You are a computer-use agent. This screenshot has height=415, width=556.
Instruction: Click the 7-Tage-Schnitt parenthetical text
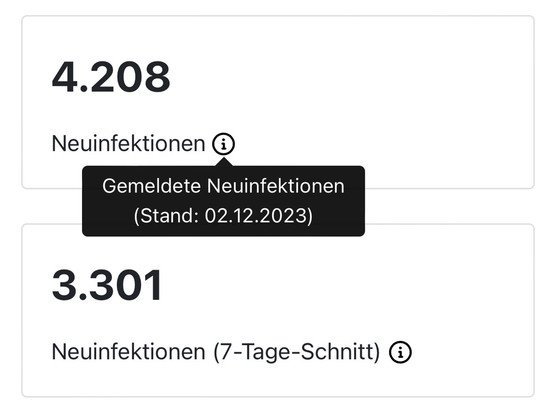click(297, 352)
